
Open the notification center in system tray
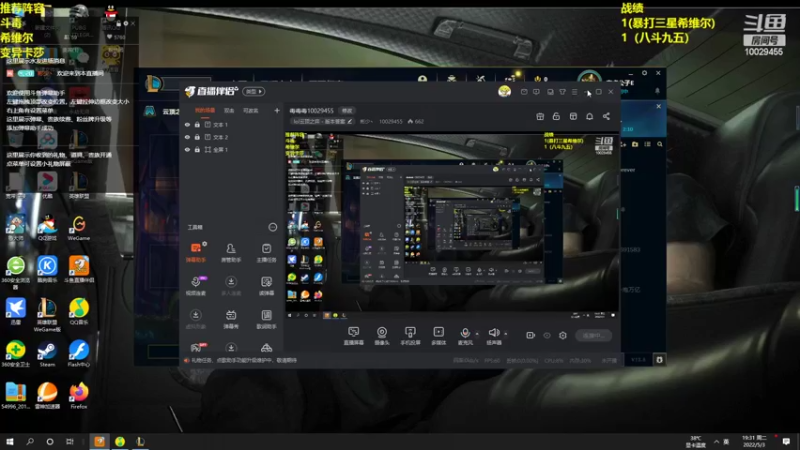[x=786, y=441]
